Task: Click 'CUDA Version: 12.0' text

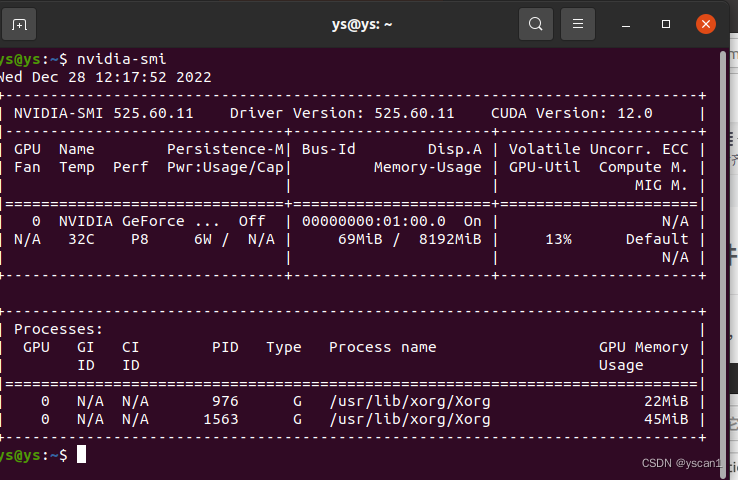Action: [572, 113]
